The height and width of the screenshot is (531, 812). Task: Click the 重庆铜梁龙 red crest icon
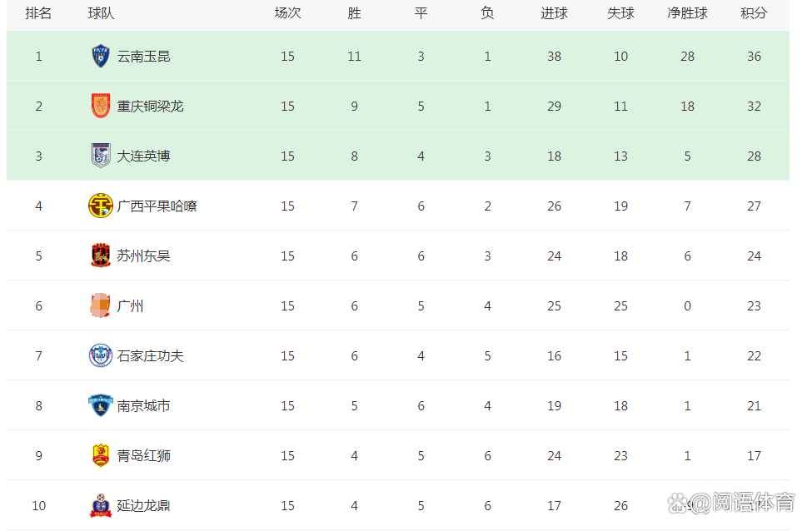pyautogui.click(x=101, y=106)
